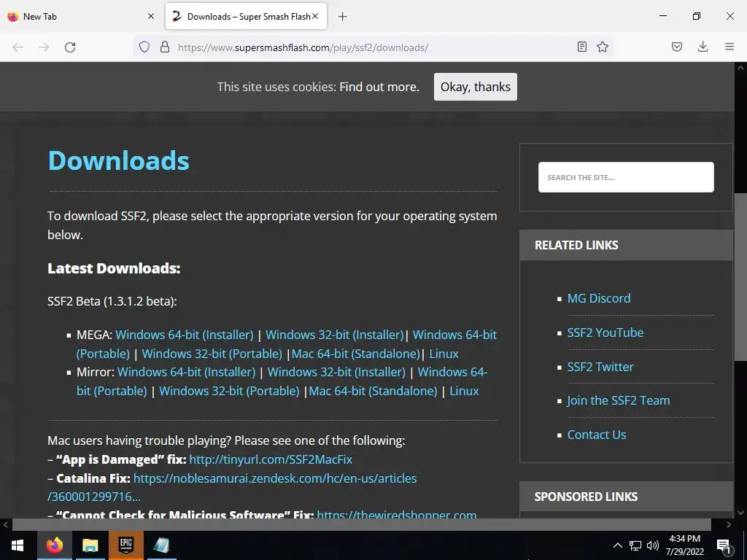The width and height of the screenshot is (747, 560).
Task: Click the network status tray icon
Action: coord(635,545)
